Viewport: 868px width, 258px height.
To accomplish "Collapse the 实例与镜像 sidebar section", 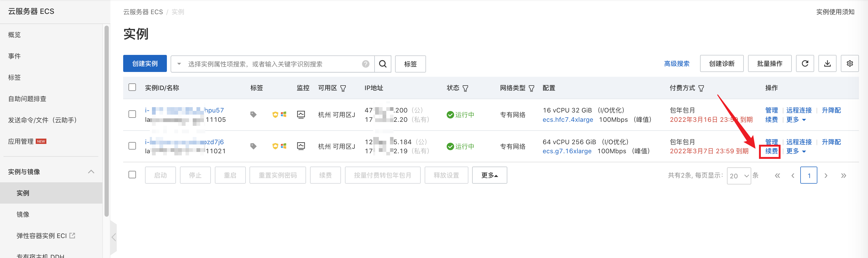I will click(91, 172).
